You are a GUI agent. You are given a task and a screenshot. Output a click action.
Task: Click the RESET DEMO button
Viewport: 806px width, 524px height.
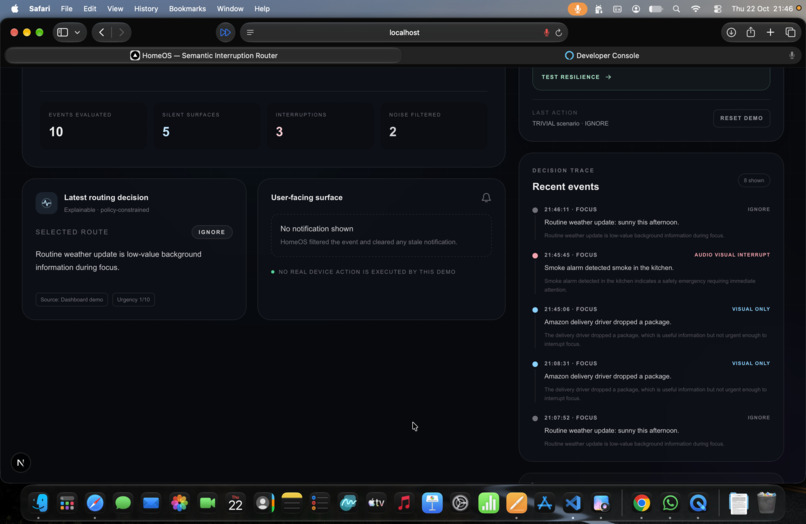point(741,118)
